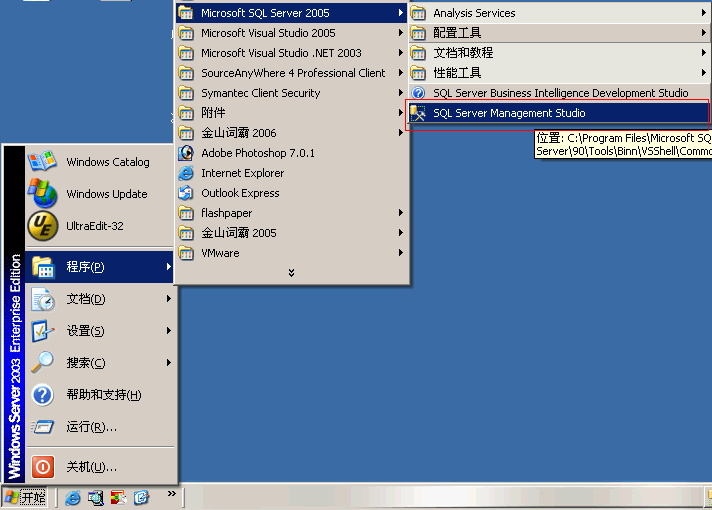Expand the 程序(P) submenu arrow
Screen dimensions: 712x510
pos(168,267)
